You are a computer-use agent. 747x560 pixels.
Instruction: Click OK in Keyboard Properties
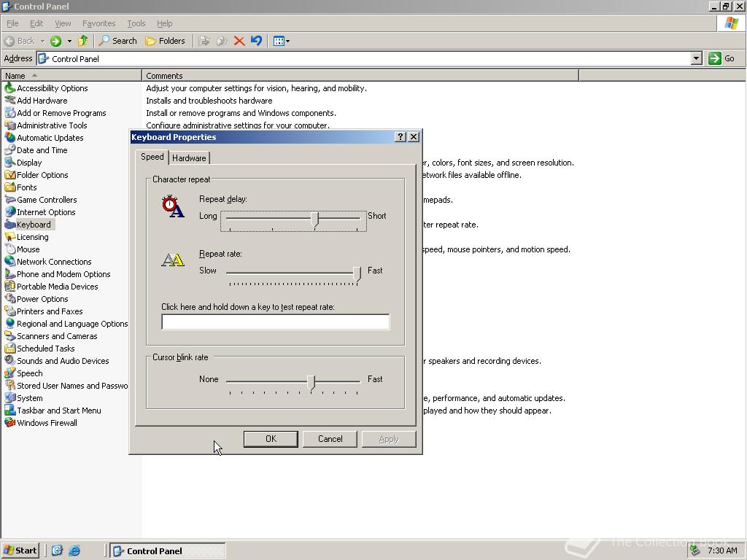click(x=271, y=439)
